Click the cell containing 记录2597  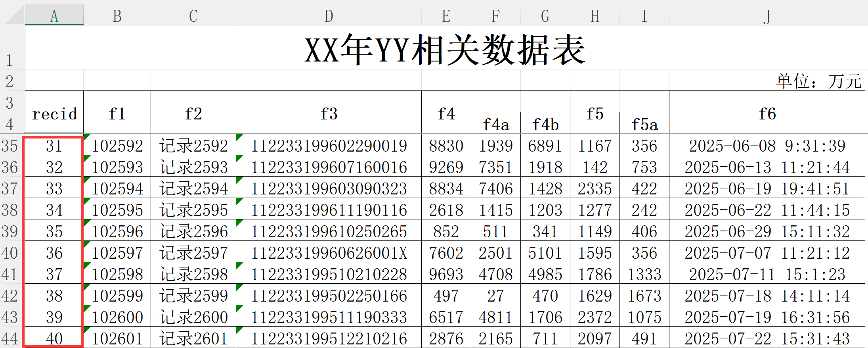click(x=193, y=253)
